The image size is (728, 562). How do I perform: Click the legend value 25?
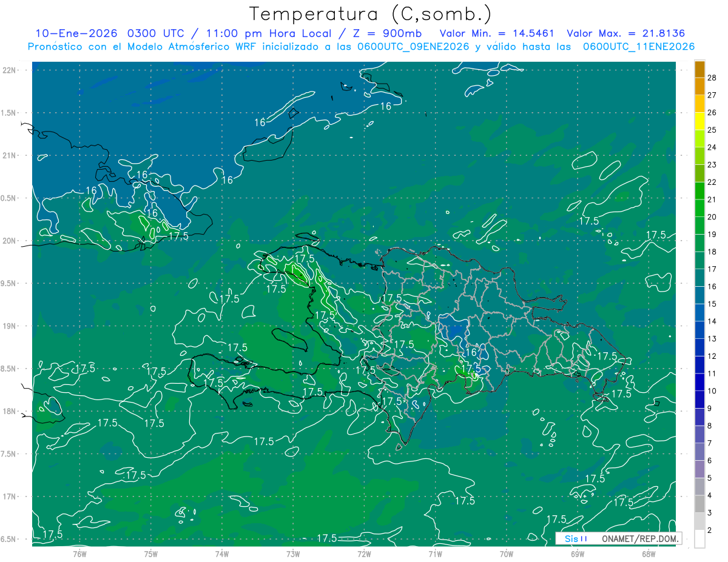[712, 130]
